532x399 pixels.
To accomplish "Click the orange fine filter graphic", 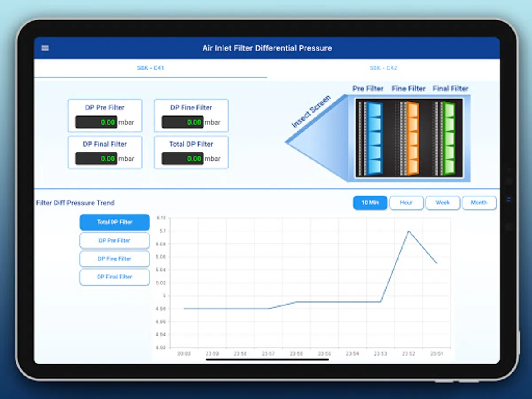I will tap(412, 138).
